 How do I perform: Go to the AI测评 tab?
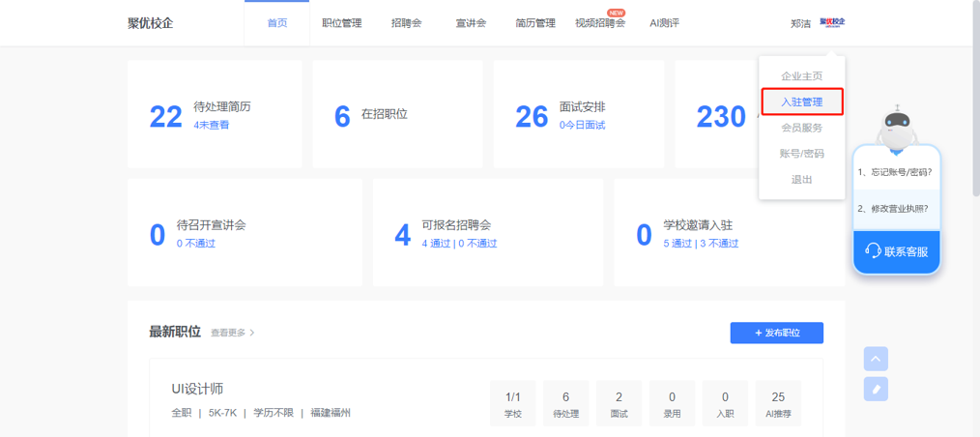pyautogui.click(x=664, y=23)
